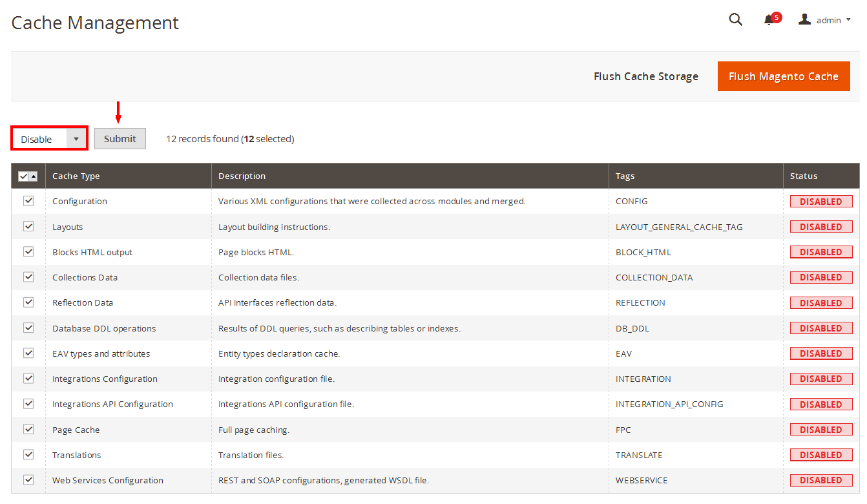Click 'Layout building instructions.' description

pos(274,227)
